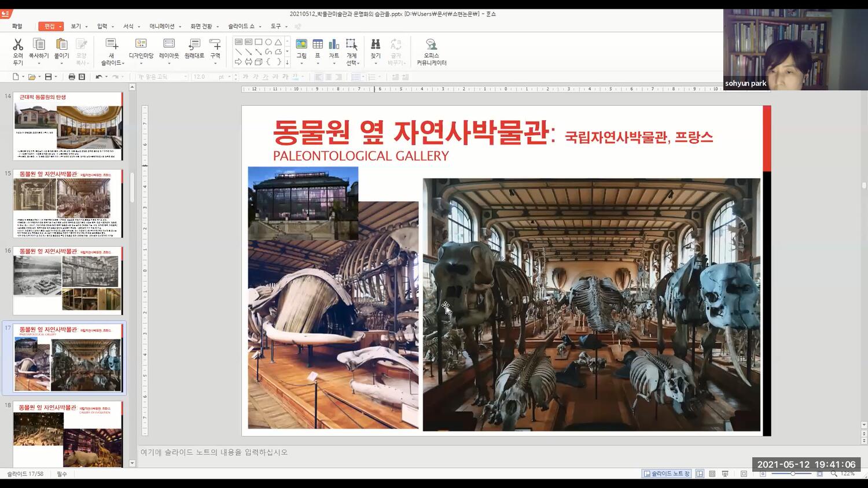
Task: Click the Open folder icon
Action: pyautogui.click(x=32, y=76)
